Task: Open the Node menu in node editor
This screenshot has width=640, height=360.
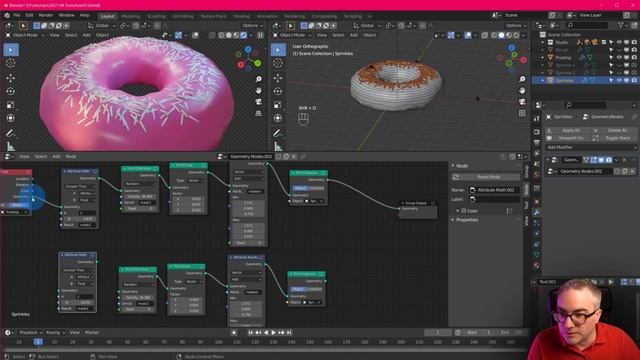Action: tap(71, 156)
